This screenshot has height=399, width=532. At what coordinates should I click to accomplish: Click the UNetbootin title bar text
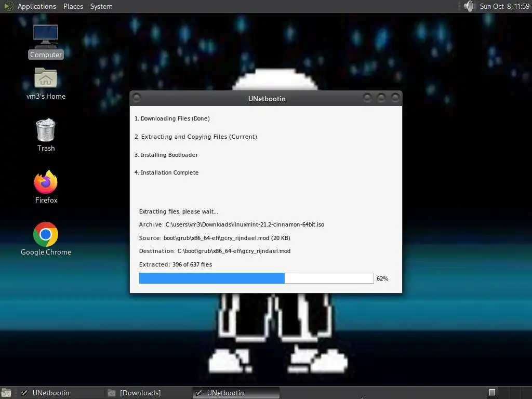click(267, 99)
